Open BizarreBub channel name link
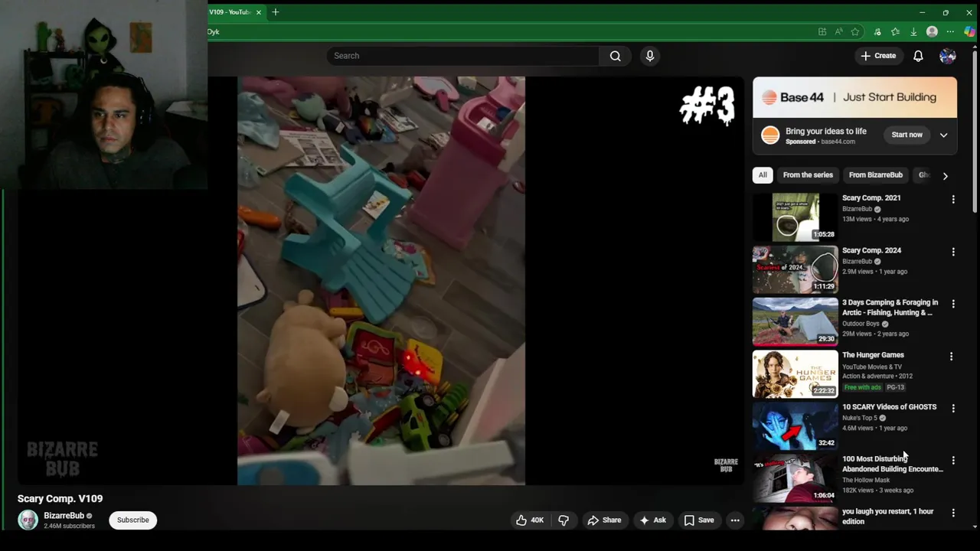The image size is (980, 551). tap(64, 516)
